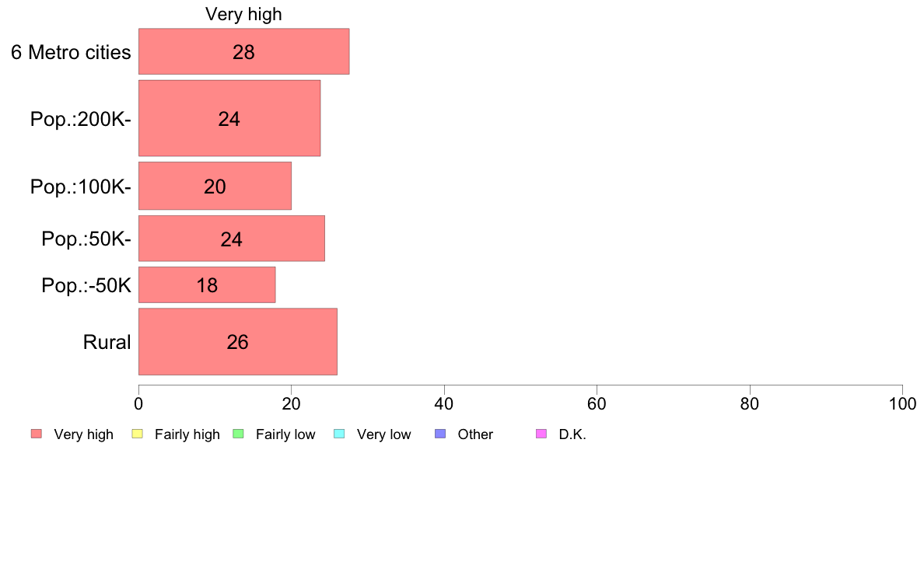Click the red Very high legend swatch
The width and height of the screenshot is (924, 572).
tap(37, 434)
